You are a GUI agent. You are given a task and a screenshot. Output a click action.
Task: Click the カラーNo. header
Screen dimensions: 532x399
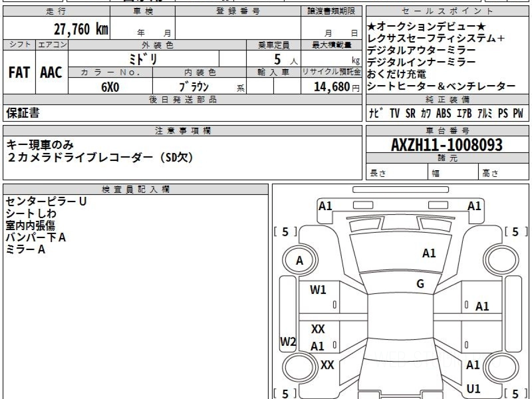110,73
